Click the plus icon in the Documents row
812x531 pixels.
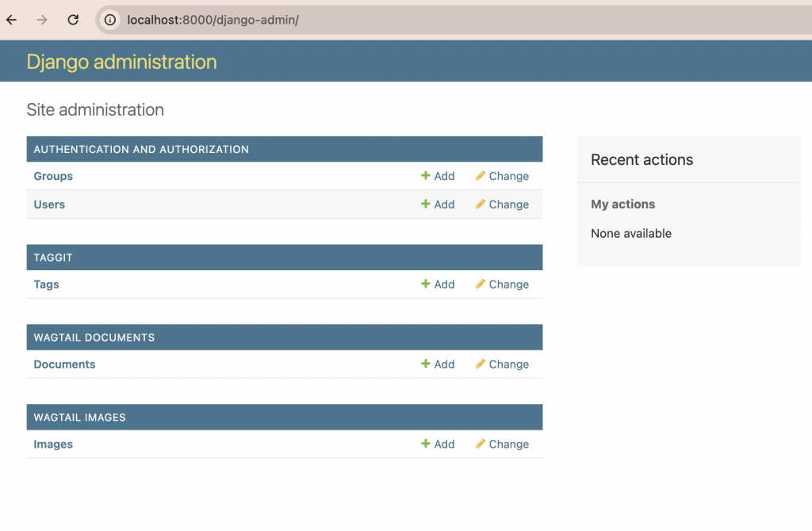(426, 364)
